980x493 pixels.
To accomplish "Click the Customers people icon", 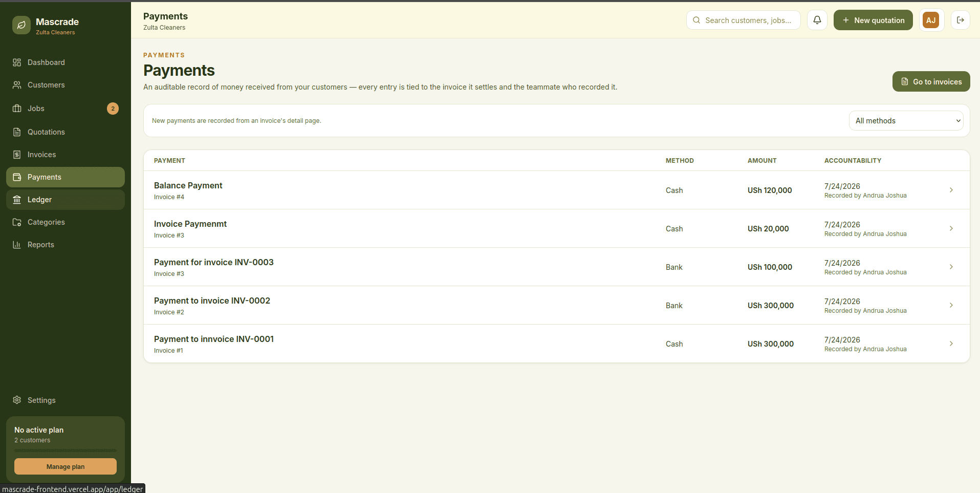I will [x=17, y=85].
